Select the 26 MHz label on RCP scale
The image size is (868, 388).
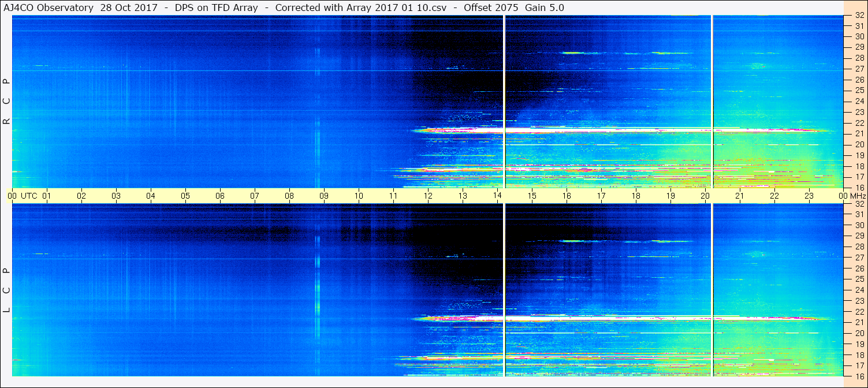click(859, 79)
